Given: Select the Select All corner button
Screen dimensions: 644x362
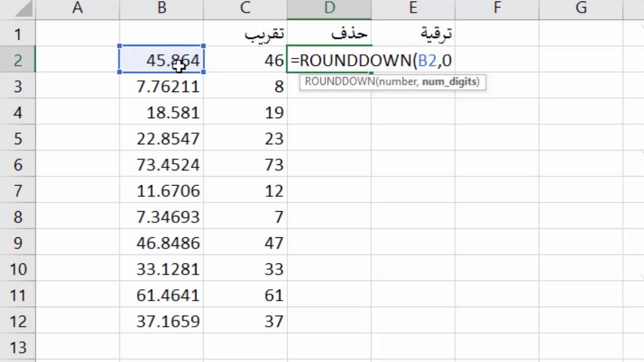Looking at the screenshot, I should coord(18,9).
